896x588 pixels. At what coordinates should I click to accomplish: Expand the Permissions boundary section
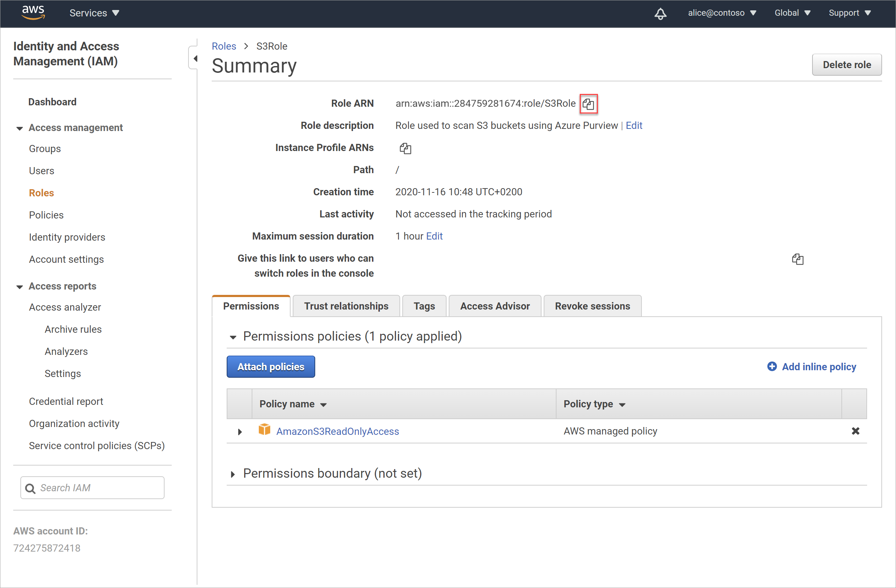click(233, 474)
